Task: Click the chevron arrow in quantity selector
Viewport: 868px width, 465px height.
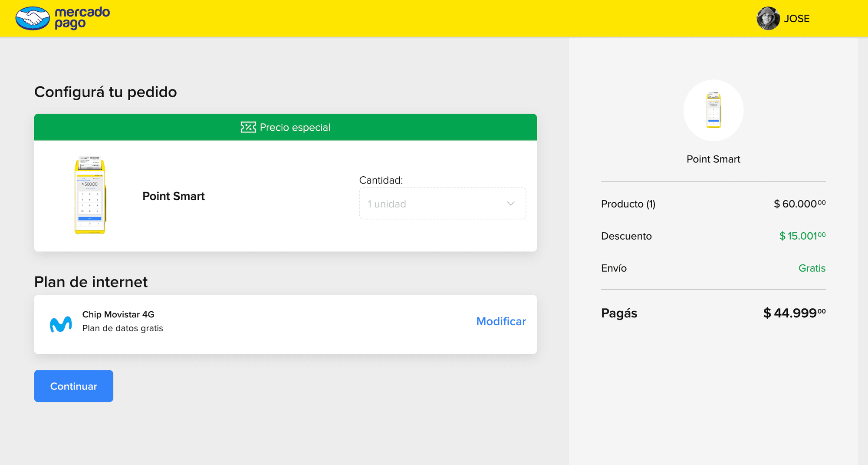Action: [511, 204]
